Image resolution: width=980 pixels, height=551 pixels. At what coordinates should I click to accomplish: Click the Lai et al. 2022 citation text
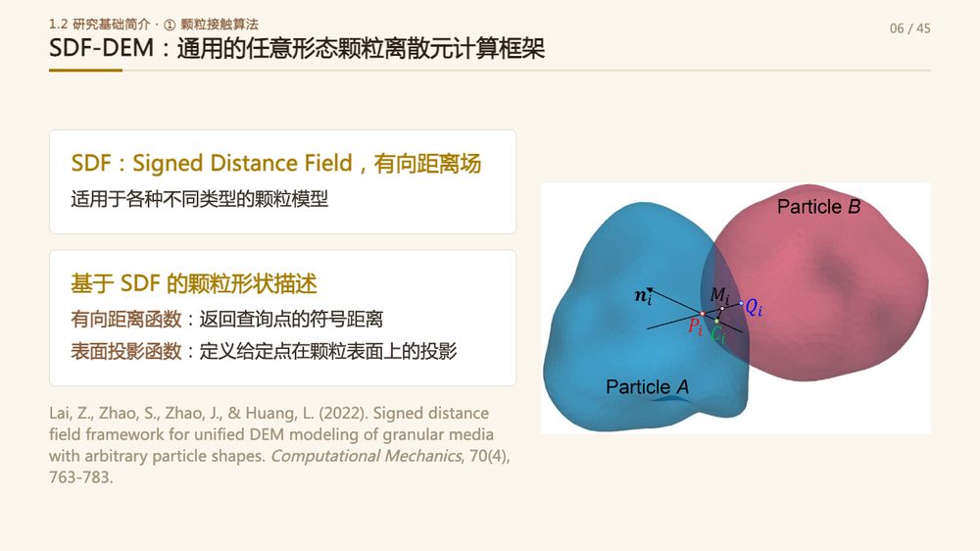pyautogui.click(x=279, y=445)
